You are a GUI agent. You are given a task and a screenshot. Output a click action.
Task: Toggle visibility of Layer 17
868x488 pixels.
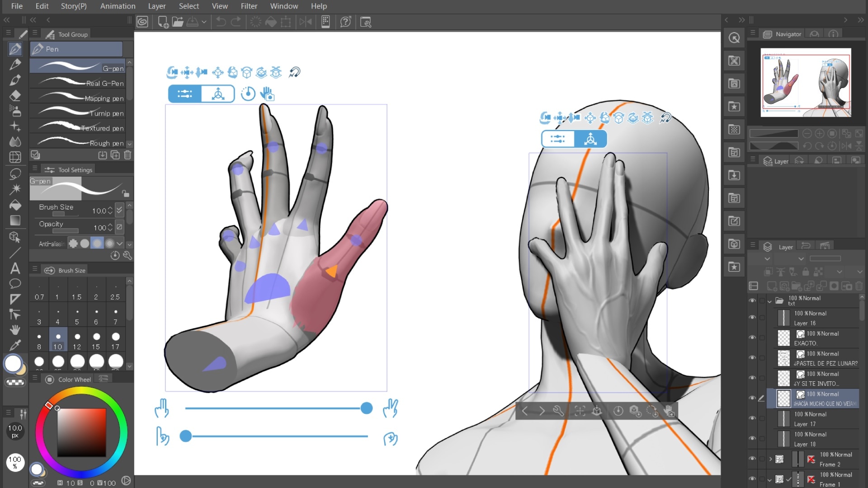[752, 418]
